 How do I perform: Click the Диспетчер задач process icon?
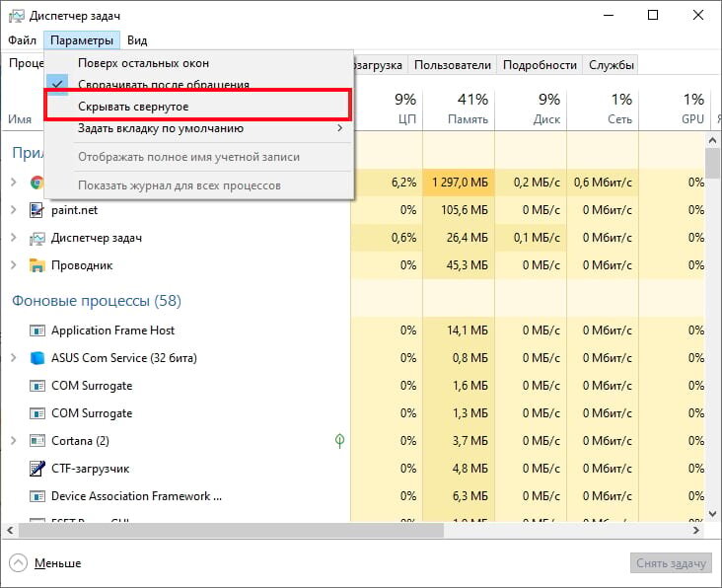point(37,238)
